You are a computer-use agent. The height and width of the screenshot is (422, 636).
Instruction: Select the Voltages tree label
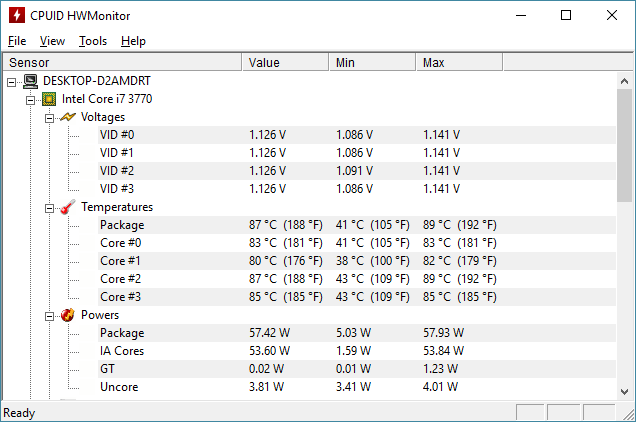tap(103, 117)
